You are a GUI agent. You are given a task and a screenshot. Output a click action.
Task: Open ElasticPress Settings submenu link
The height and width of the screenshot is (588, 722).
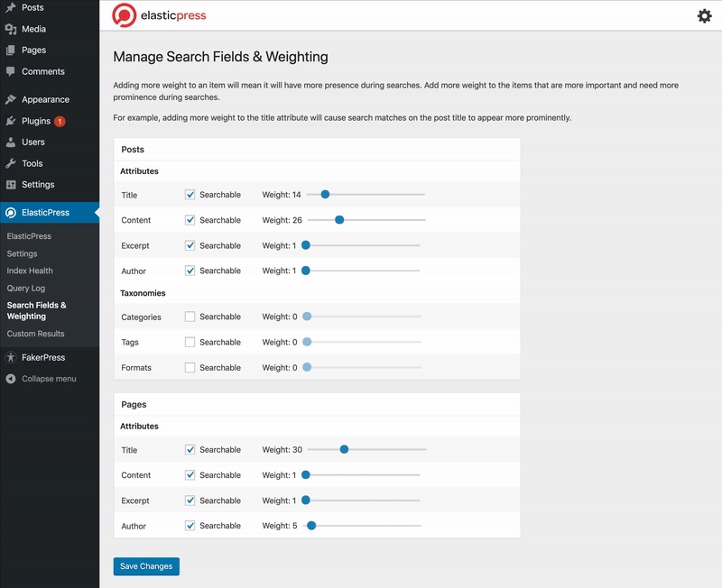22,253
